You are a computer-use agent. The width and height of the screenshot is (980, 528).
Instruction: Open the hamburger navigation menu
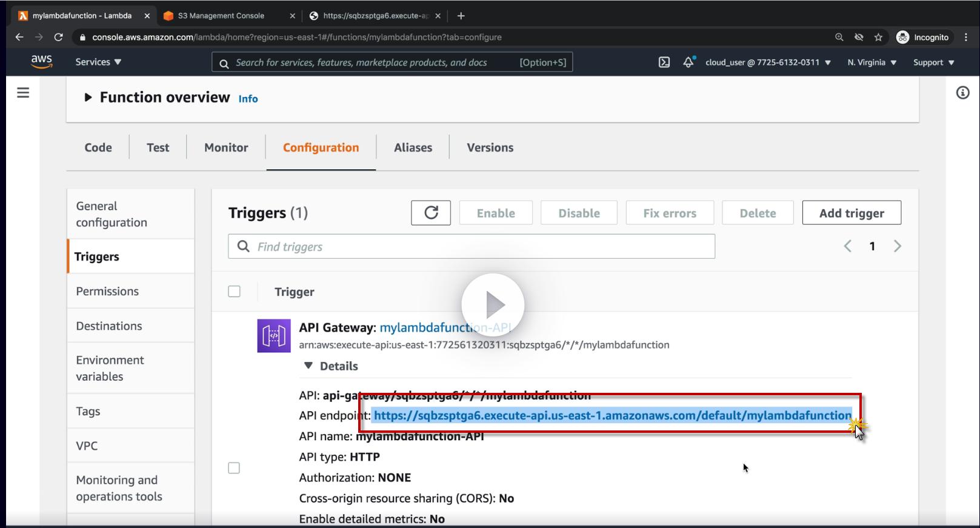pos(23,93)
